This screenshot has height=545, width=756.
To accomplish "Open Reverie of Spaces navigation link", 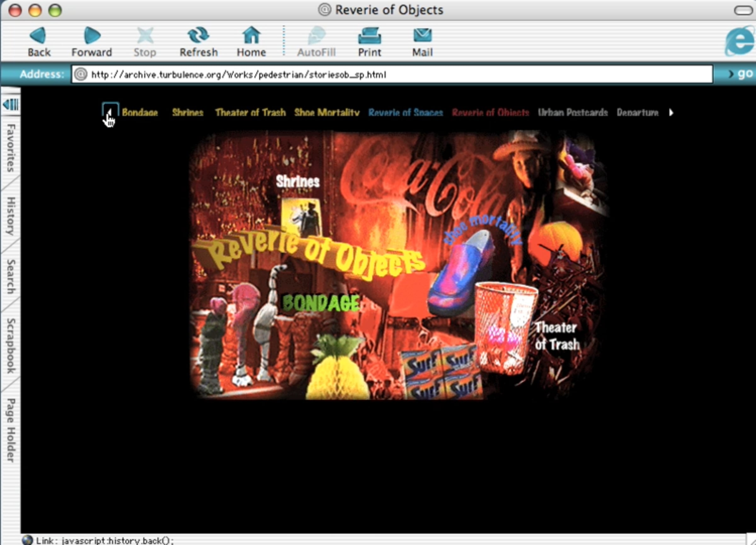I will point(406,113).
